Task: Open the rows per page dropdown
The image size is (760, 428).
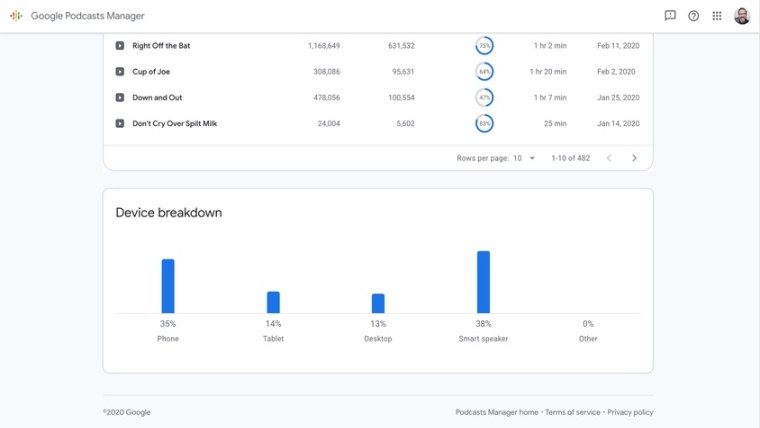Action: (x=524, y=158)
